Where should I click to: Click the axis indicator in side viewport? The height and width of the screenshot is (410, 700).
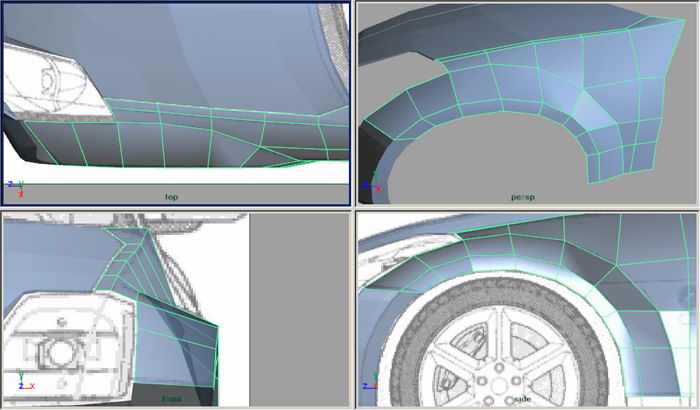pyautogui.click(x=370, y=384)
